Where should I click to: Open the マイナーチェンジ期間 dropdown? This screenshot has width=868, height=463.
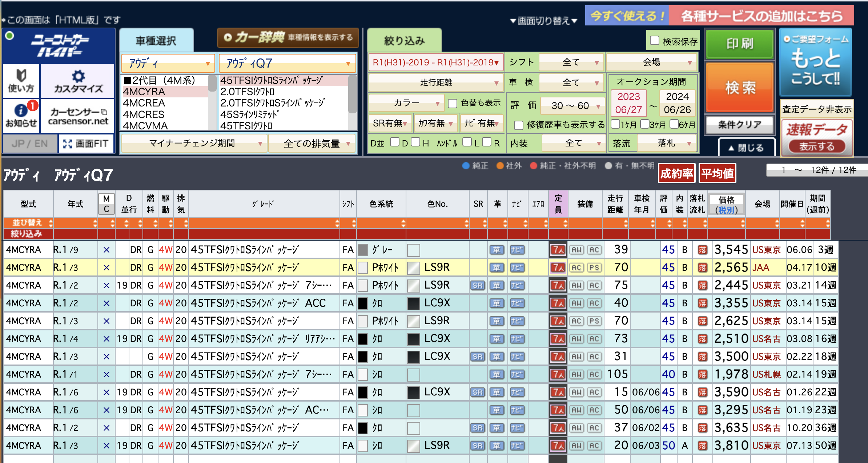(194, 144)
